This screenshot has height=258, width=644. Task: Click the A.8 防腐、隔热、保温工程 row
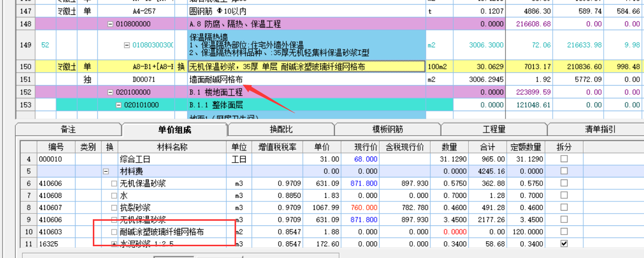tap(306, 24)
